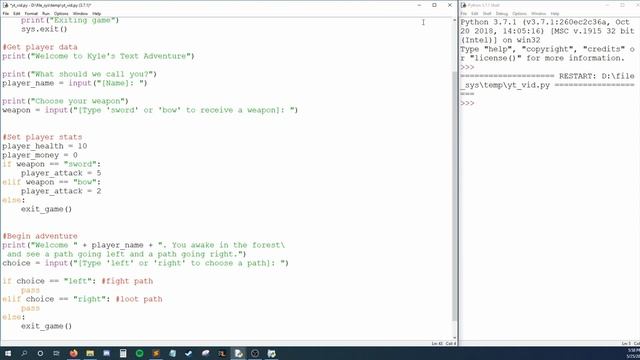Screen dimensions: 640x360
Task: Open Windows search from the taskbar
Action: pyautogui.click(x=24, y=353)
